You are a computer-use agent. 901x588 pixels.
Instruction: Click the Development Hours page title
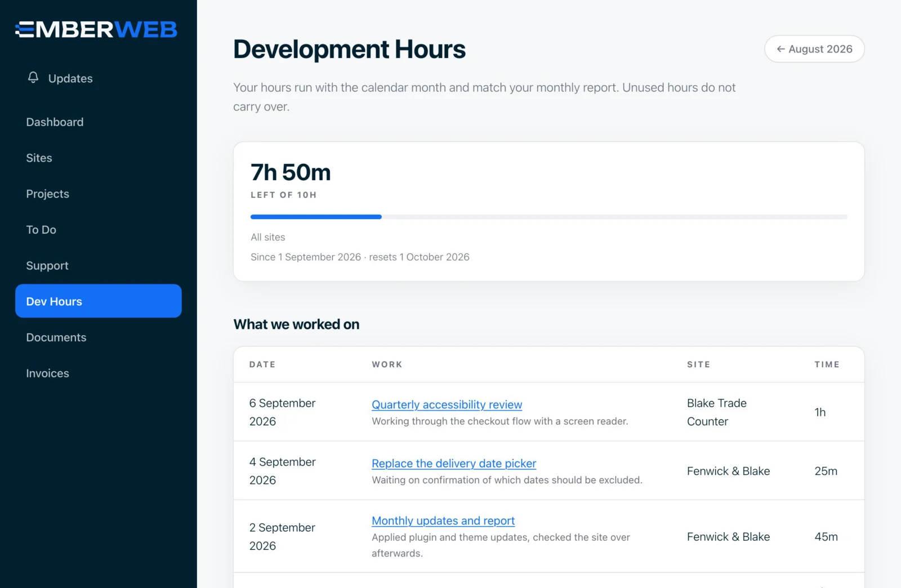coord(349,50)
